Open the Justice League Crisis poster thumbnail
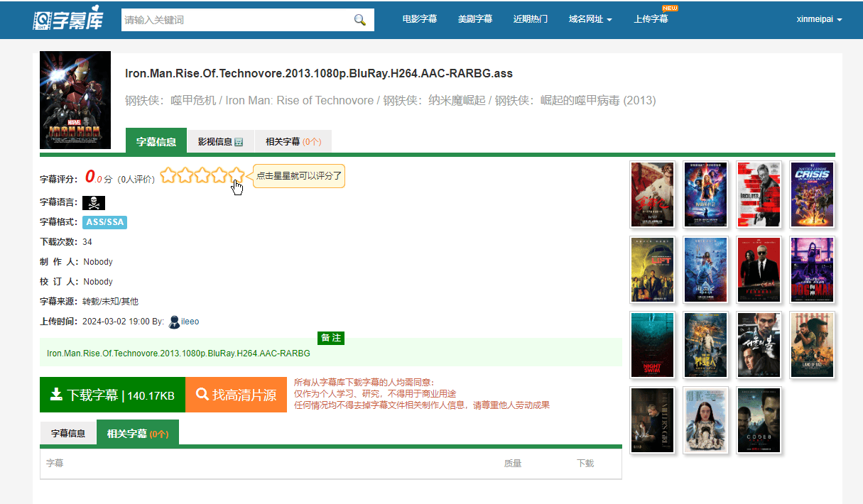This screenshot has width=863, height=504. tap(812, 195)
